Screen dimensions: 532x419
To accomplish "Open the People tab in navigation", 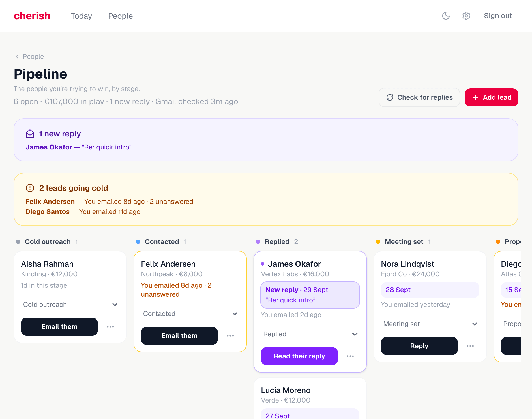I will 120,16.
